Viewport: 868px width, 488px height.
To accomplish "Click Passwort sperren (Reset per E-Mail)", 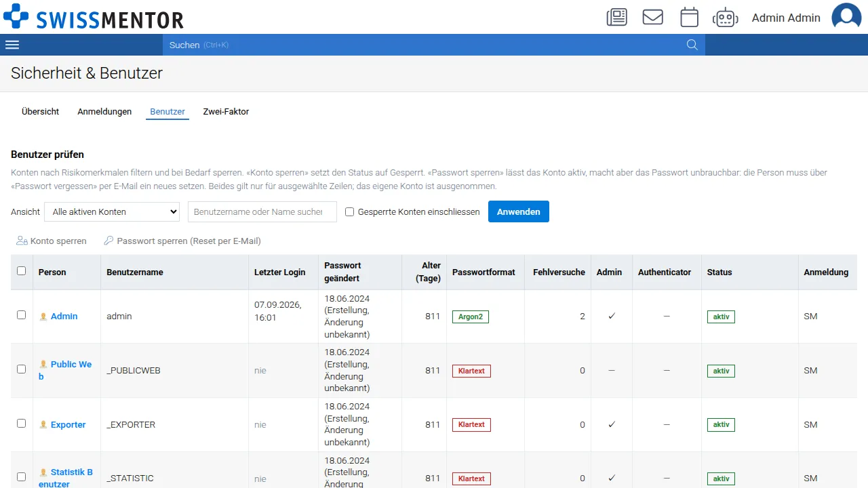I will coord(182,241).
